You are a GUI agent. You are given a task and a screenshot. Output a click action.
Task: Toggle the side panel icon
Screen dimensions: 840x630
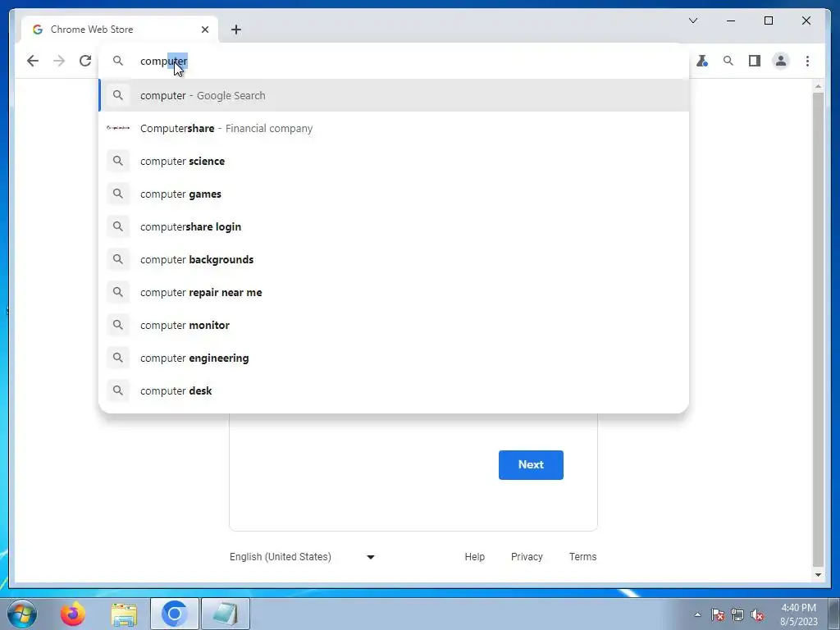tap(755, 61)
